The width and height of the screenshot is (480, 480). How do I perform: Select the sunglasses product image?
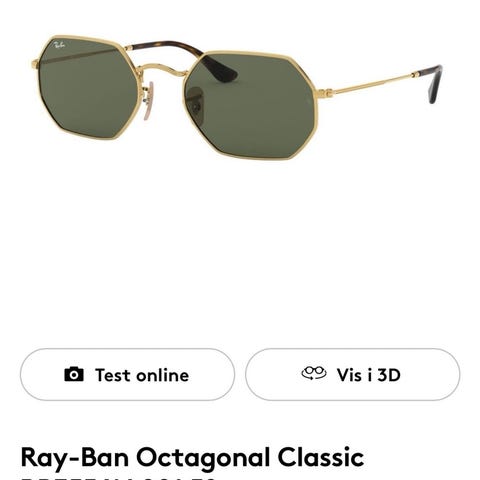pos(237,97)
